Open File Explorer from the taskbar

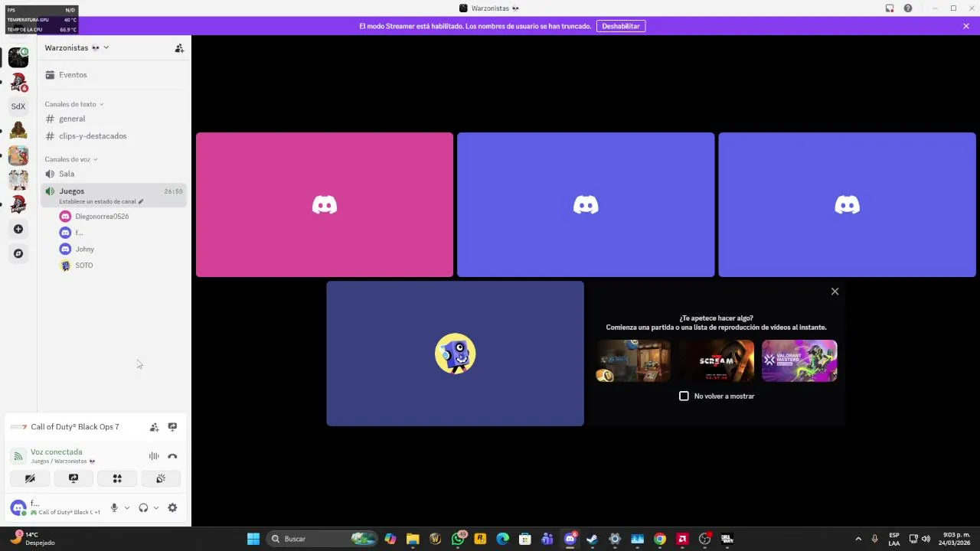[x=413, y=539]
